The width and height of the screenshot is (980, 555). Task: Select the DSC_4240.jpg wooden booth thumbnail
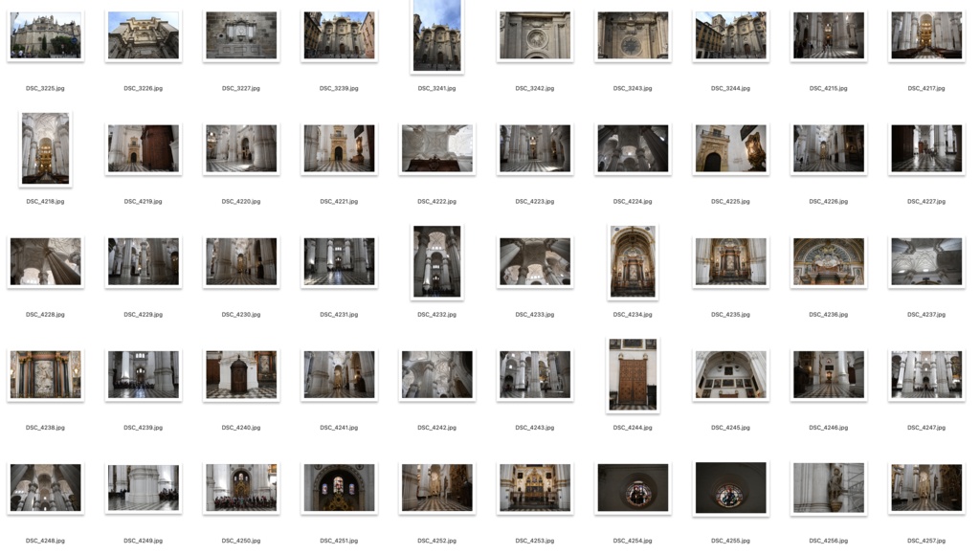click(241, 375)
